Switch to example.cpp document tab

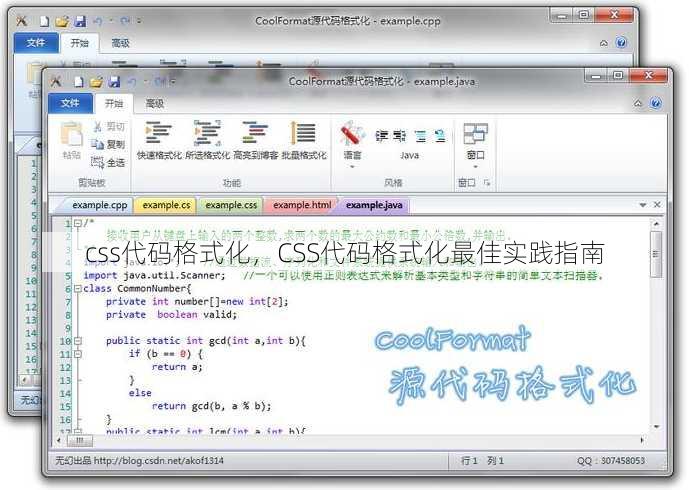100,205
